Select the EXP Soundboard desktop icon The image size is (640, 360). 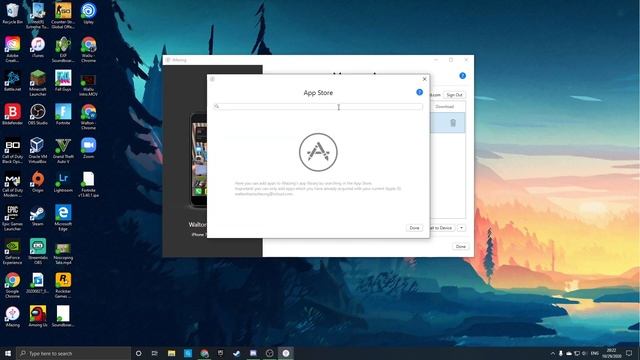pyautogui.click(x=63, y=49)
